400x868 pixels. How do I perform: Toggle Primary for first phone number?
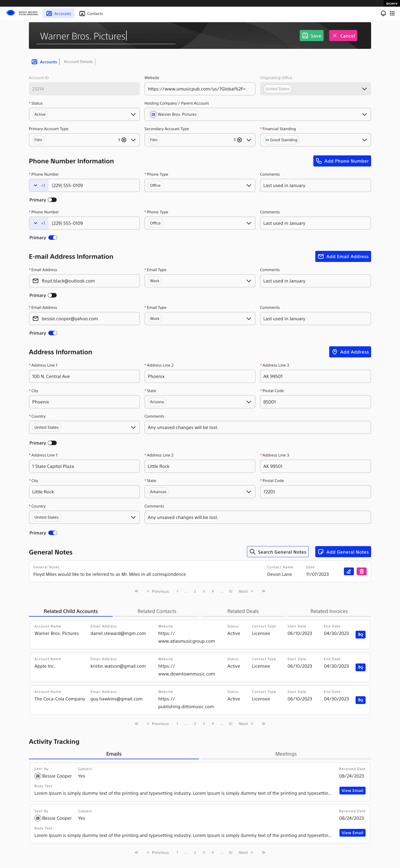coord(52,200)
